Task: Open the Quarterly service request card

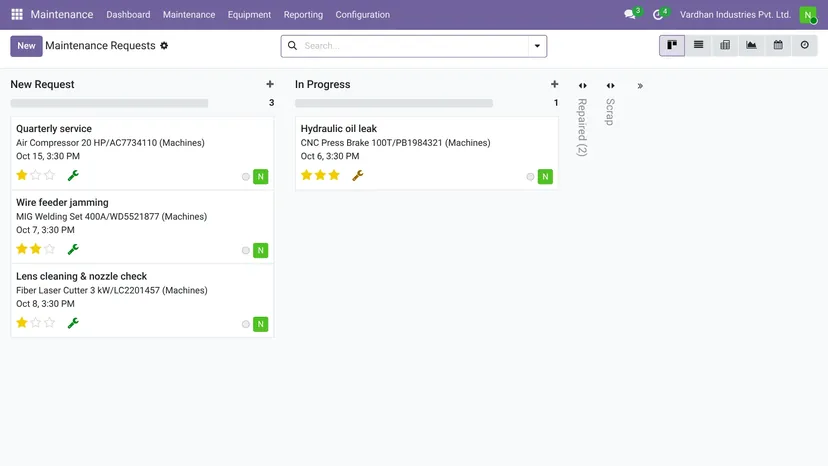Action: click(142, 153)
